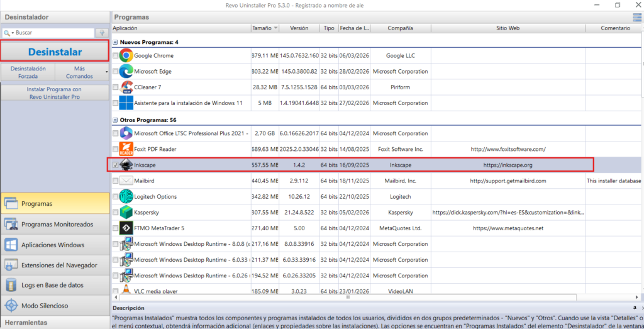Click the Logitech Options icon
Viewport: 644px width, 329px height.
click(x=126, y=196)
